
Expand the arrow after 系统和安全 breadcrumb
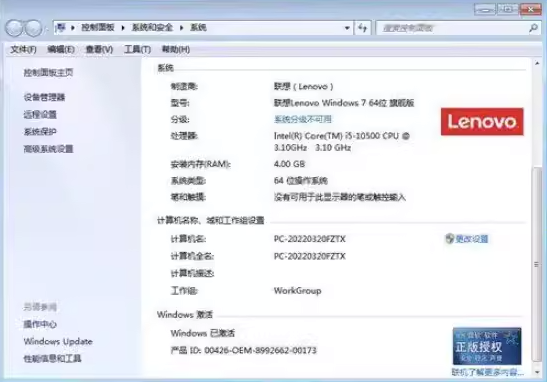tap(181, 28)
